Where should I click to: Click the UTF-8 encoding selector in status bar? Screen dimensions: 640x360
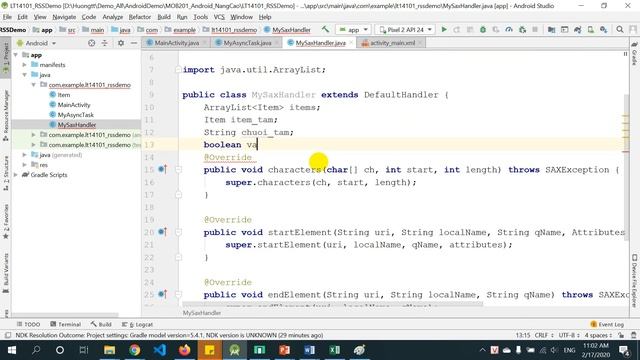(569, 335)
